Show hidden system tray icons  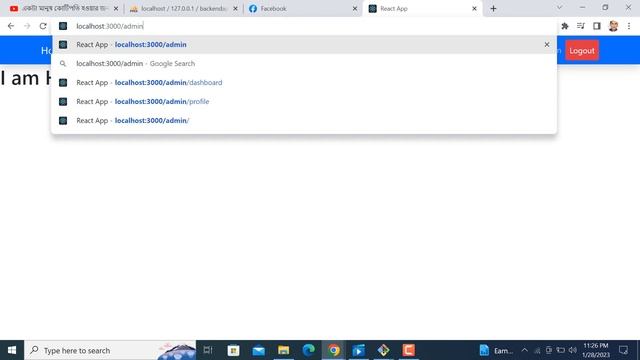point(524,350)
